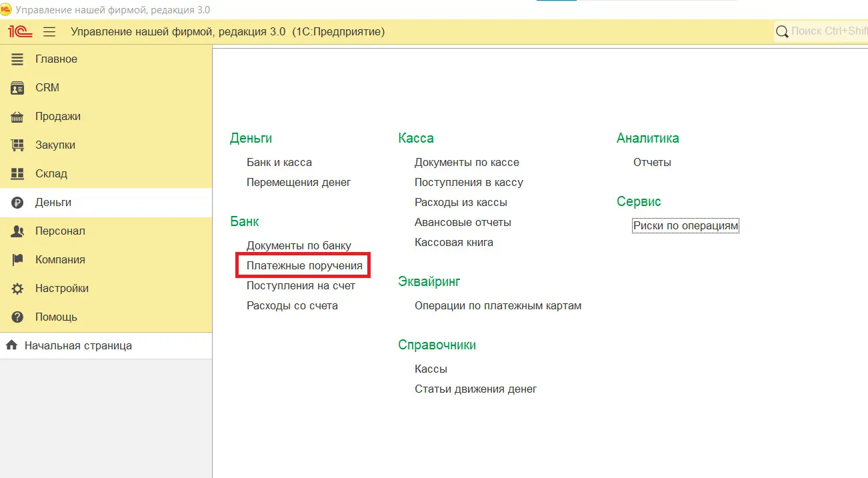Click the Главное section list icon
Screen dimensions: 868x478
click(18, 59)
